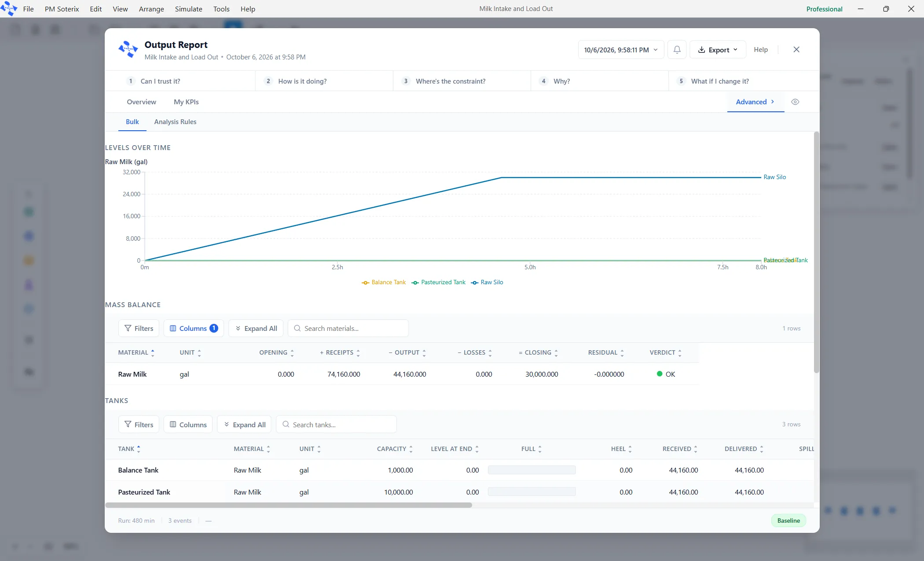Close the Output Report dialog
Viewport: 924px width, 561px height.
[796, 50]
